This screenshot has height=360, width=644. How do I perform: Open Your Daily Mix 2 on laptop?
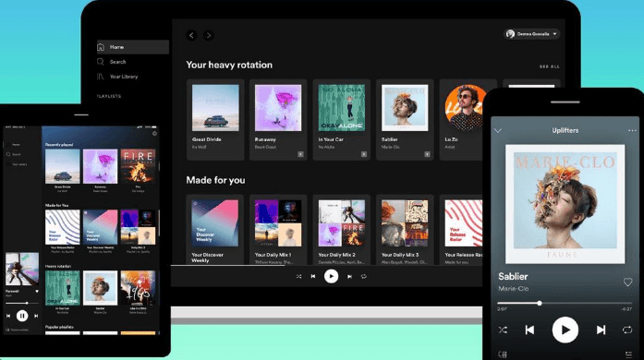[341, 230]
